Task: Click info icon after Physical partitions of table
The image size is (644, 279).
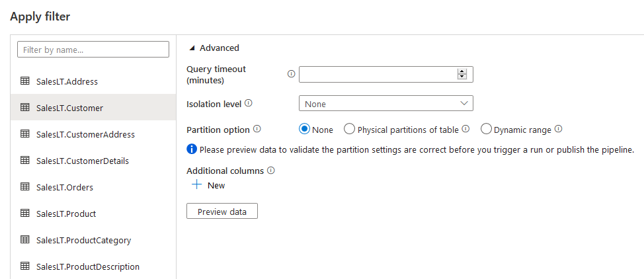Action: tap(465, 130)
